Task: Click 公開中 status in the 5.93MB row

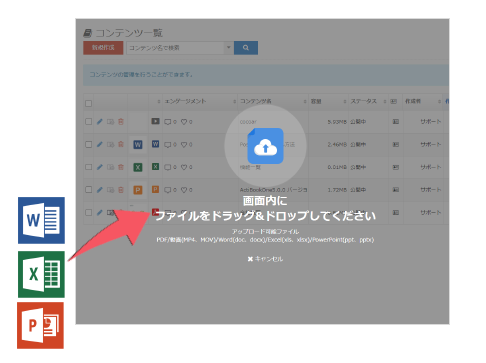Action: (358, 122)
